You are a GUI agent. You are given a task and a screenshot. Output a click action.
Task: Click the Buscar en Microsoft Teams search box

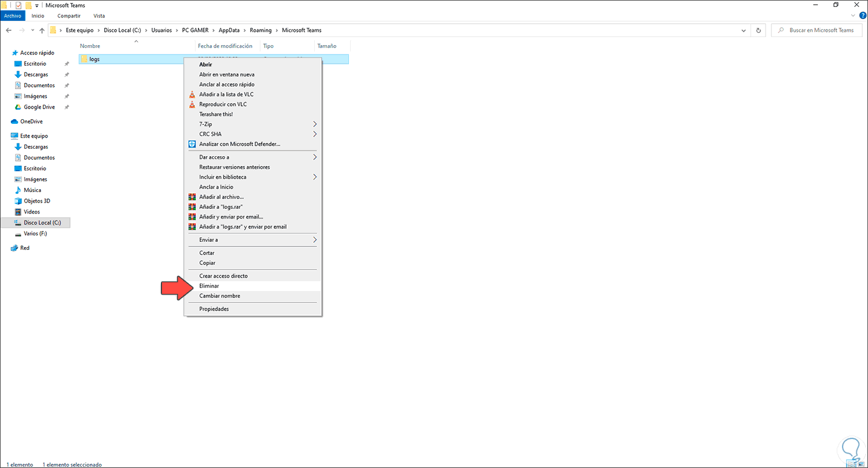816,30
